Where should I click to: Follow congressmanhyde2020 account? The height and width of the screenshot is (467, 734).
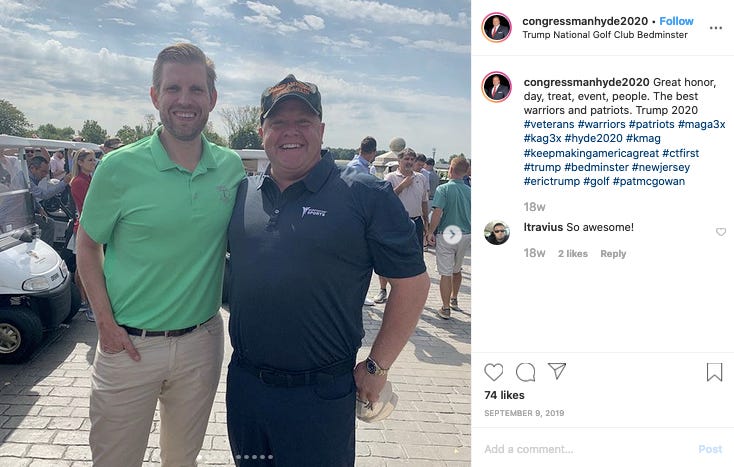pos(676,21)
